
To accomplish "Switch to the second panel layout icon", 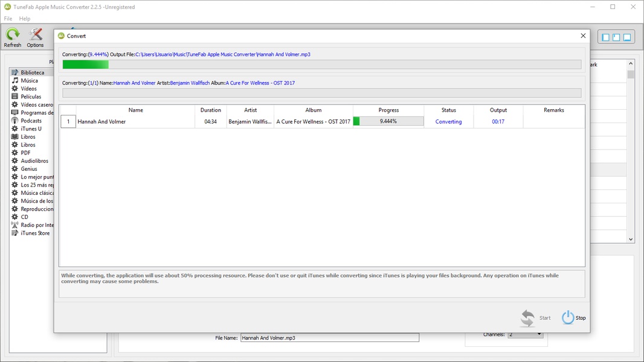I will (x=616, y=37).
